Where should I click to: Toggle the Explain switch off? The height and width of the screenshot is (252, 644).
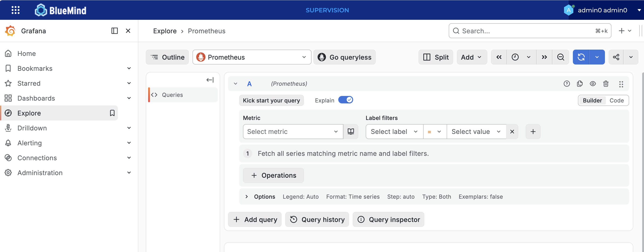(345, 100)
